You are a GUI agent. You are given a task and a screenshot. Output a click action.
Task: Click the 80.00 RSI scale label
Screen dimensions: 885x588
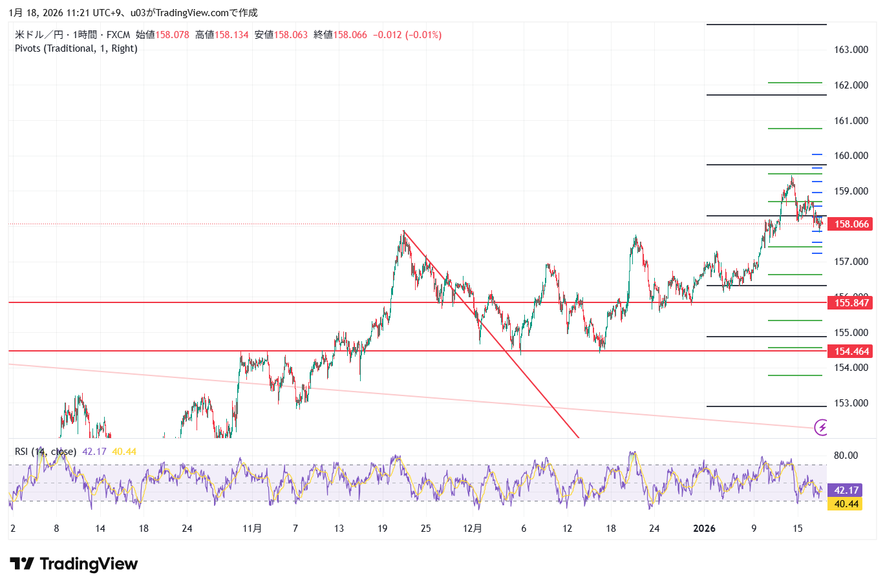846,456
